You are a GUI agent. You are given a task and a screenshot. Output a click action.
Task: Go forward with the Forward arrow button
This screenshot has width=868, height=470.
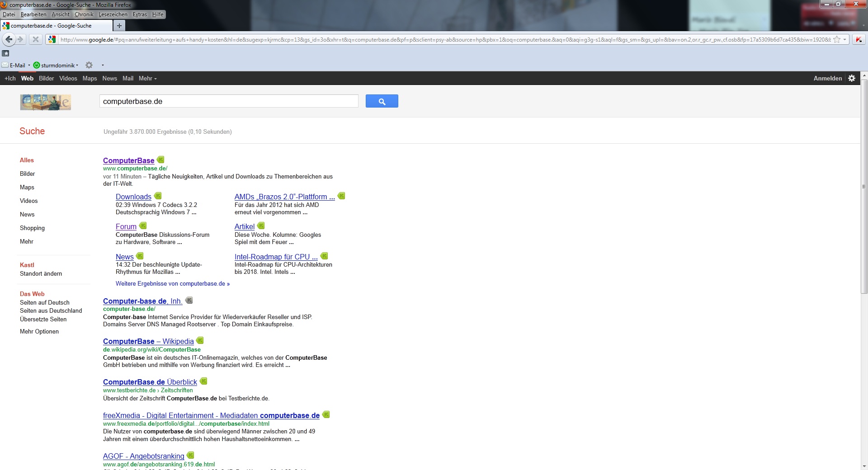click(x=20, y=39)
